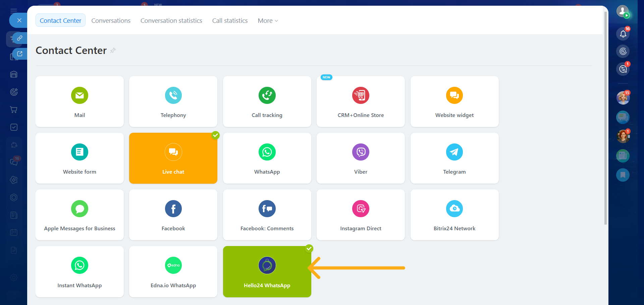
Task: Open chat with red-haired contact avatar
Action: click(x=623, y=136)
